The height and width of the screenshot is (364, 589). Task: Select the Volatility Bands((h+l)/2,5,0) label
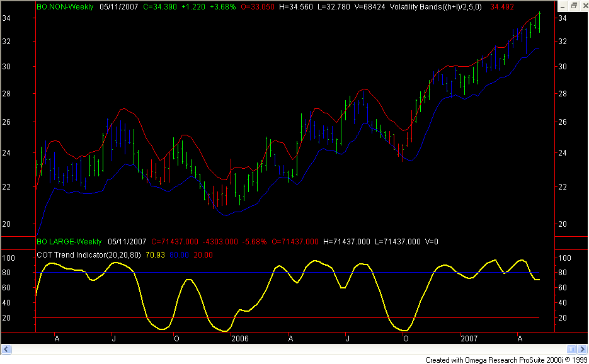point(436,7)
